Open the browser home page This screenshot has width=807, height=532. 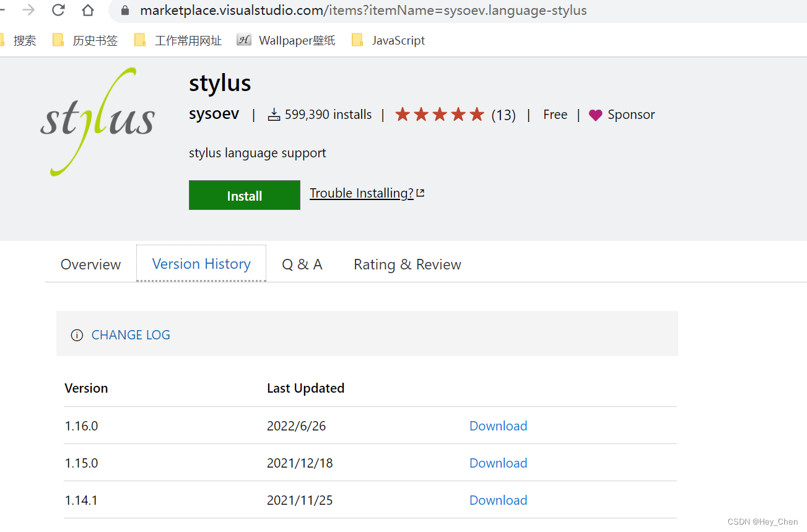tap(87, 10)
